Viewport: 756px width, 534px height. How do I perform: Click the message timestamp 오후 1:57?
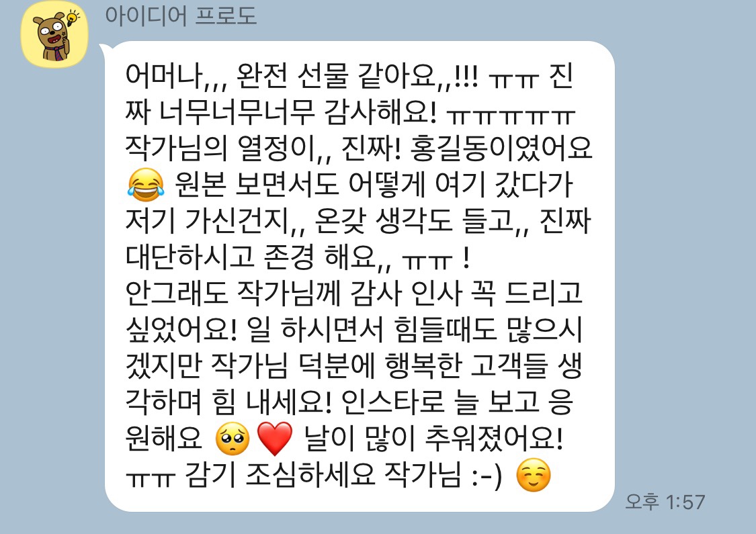click(665, 502)
